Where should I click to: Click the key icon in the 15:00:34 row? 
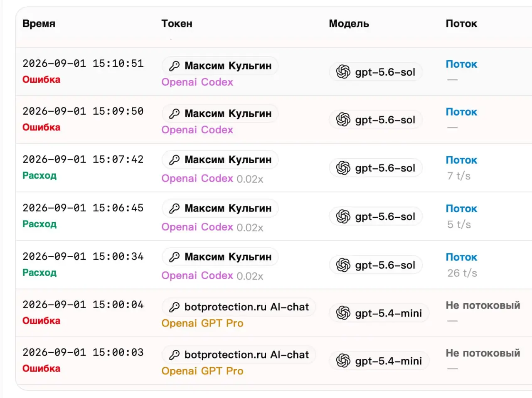pos(175,257)
